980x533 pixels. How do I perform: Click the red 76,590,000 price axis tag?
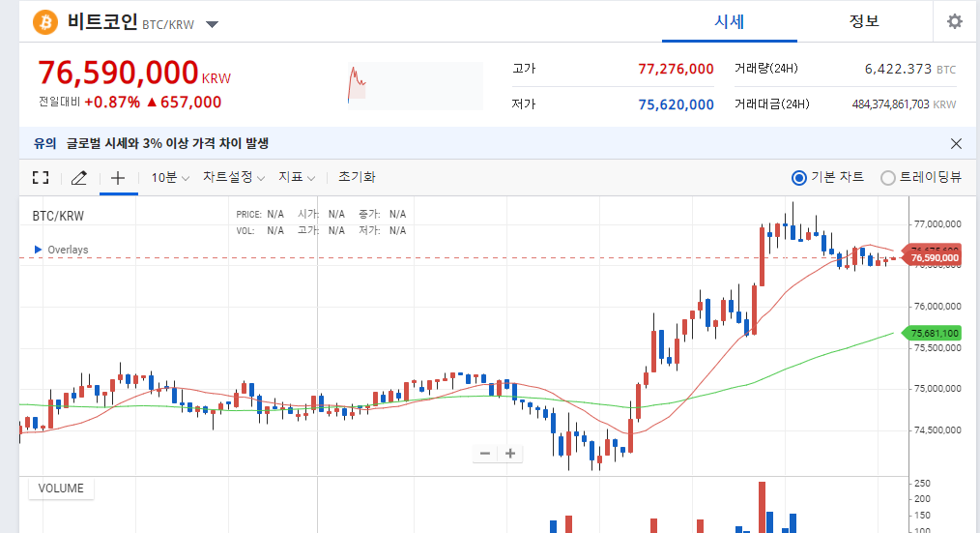pyautogui.click(x=932, y=257)
